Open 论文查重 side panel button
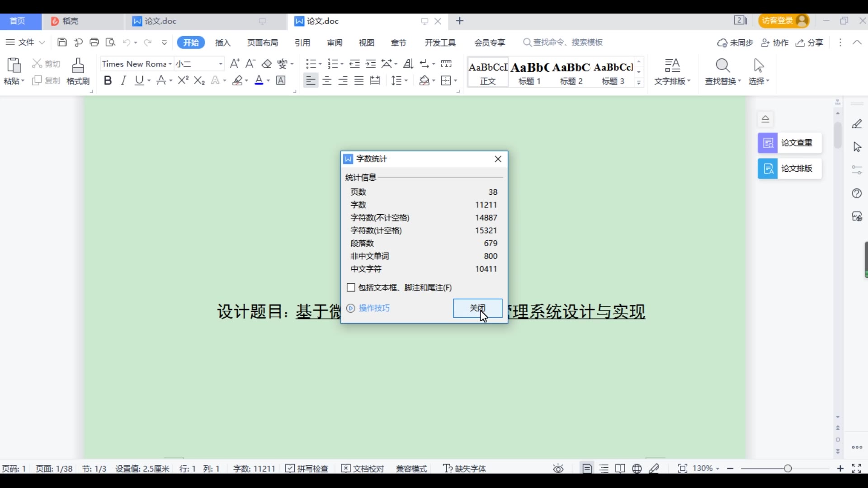This screenshot has height=488, width=868. pyautogui.click(x=789, y=143)
